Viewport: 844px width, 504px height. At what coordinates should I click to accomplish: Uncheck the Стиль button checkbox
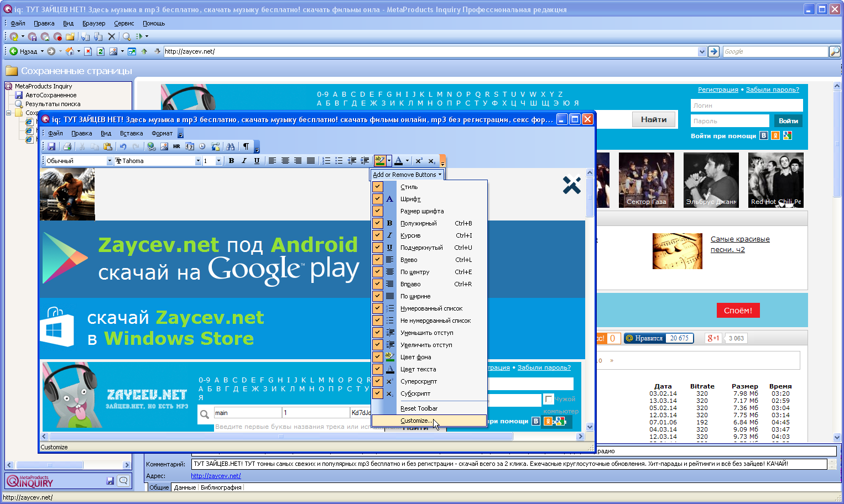(378, 187)
